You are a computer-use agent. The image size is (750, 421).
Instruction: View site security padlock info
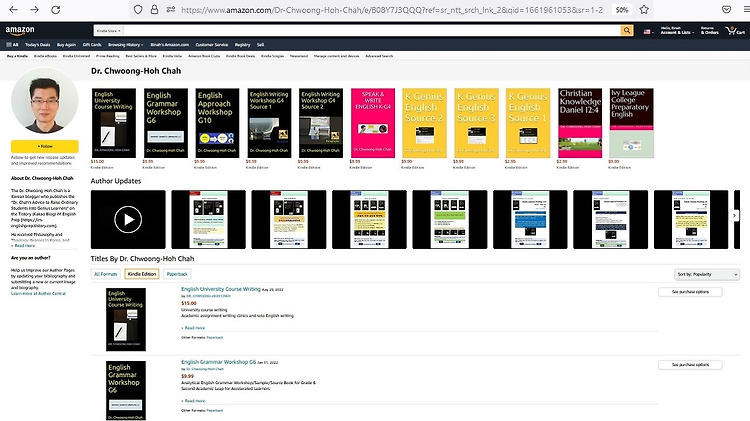(x=154, y=10)
